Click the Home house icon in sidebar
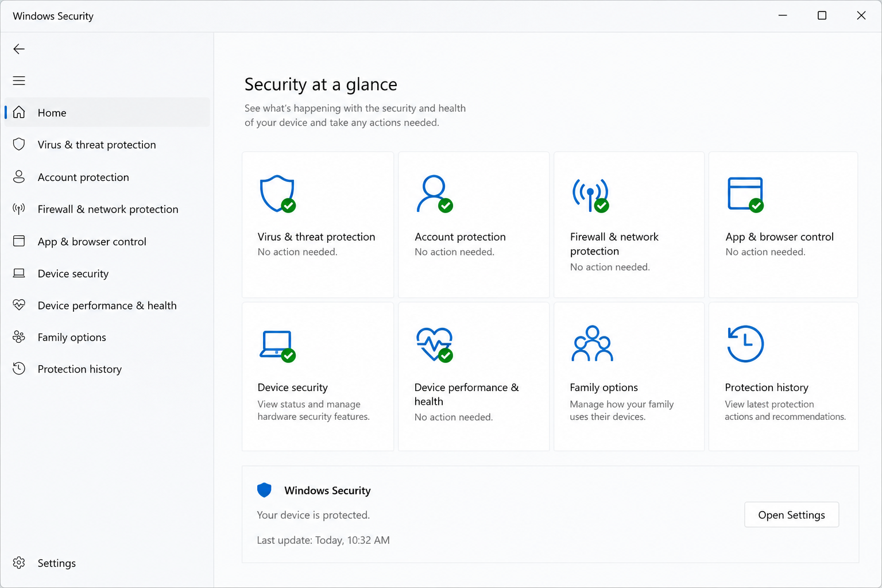 [19, 113]
